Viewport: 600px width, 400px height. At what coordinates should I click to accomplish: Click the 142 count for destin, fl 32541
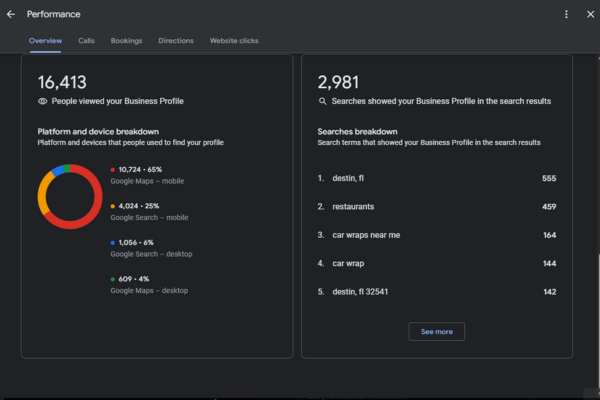[x=550, y=292]
